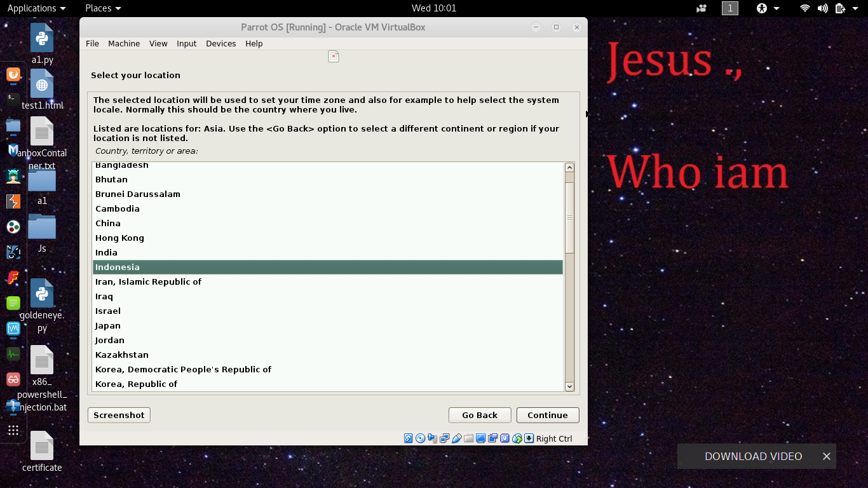Open the Help menu

pos(254,43)
